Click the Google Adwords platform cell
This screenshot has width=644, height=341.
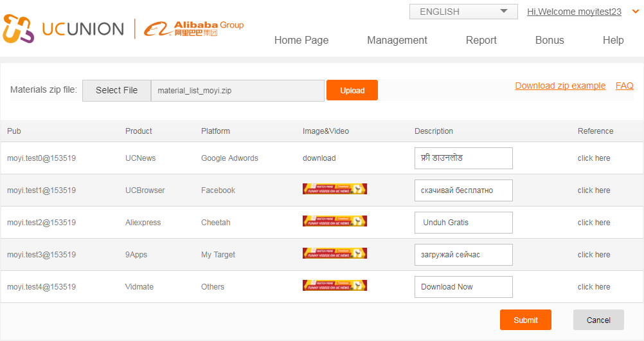click(x=229, y=158)
